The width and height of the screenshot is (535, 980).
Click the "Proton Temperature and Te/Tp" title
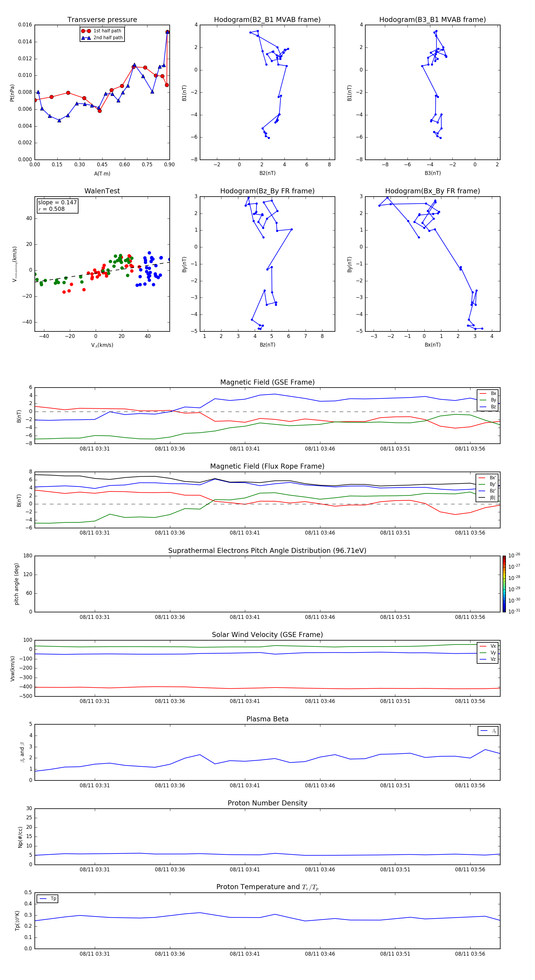tap(267, 887)
